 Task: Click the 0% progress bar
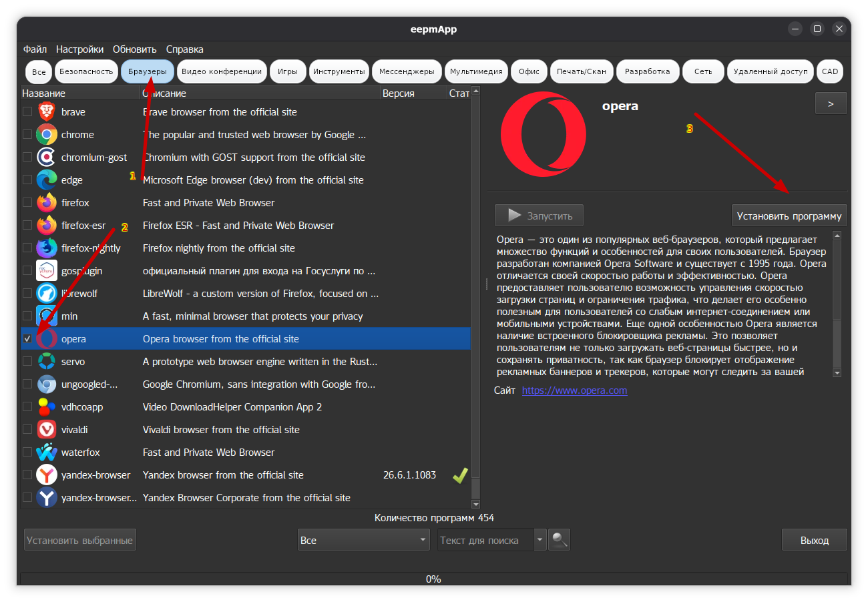pyautogui.click(x=434, y=579)
